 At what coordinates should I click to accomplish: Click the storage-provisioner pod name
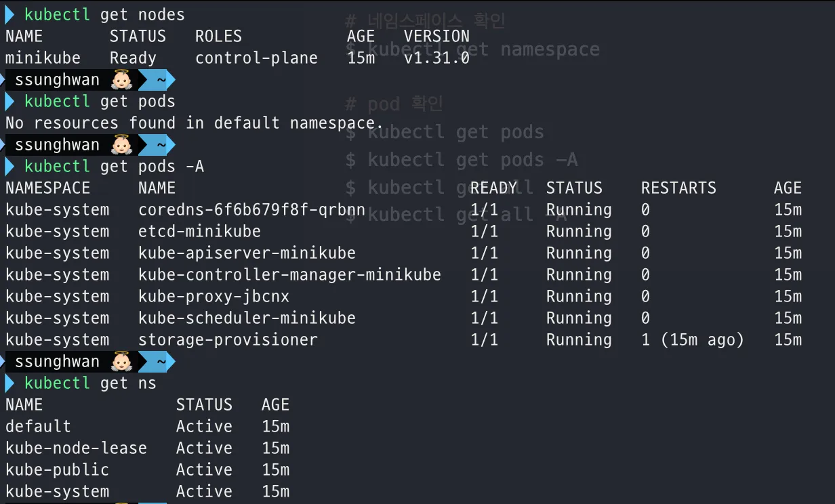228,340
